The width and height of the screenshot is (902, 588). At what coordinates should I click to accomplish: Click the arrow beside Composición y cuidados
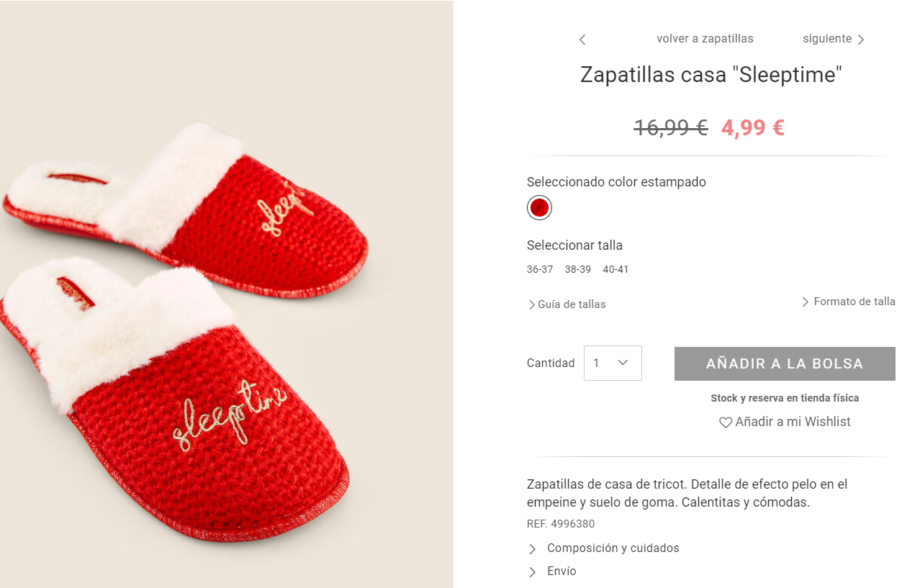click(533, 549)
